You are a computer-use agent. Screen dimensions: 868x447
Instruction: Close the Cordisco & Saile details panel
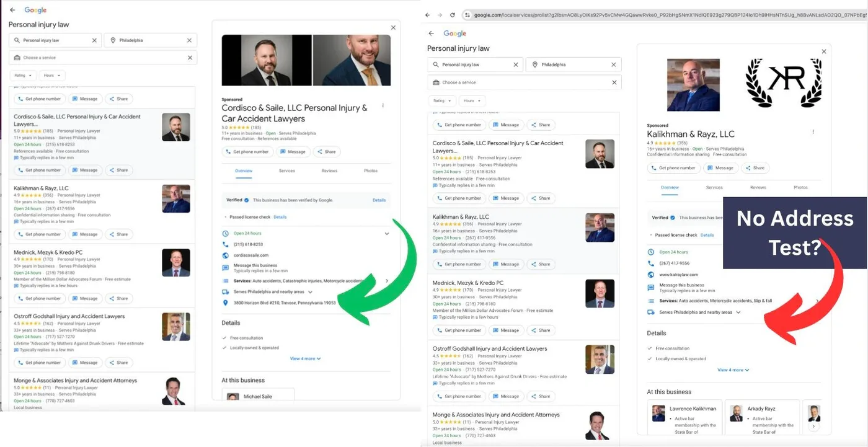[393, 27]
